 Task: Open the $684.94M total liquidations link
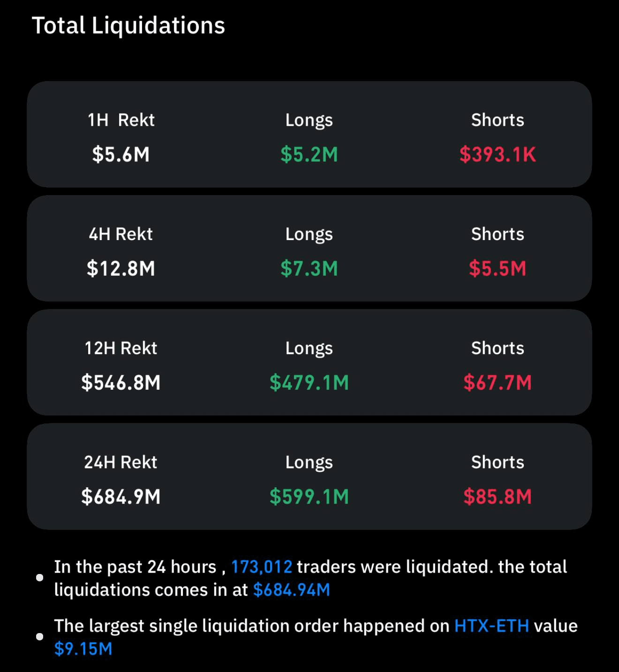pos(291,590)
